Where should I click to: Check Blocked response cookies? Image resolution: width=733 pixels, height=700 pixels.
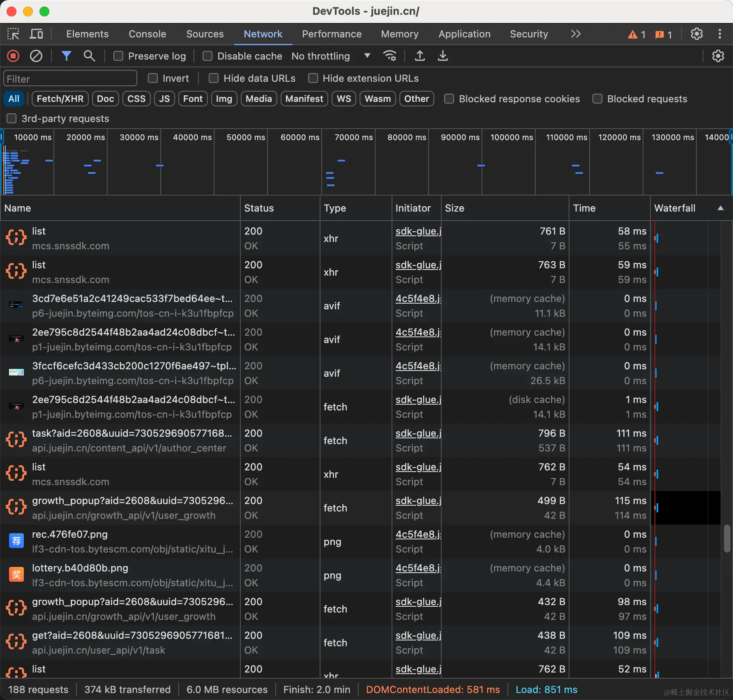click(449, 99)
